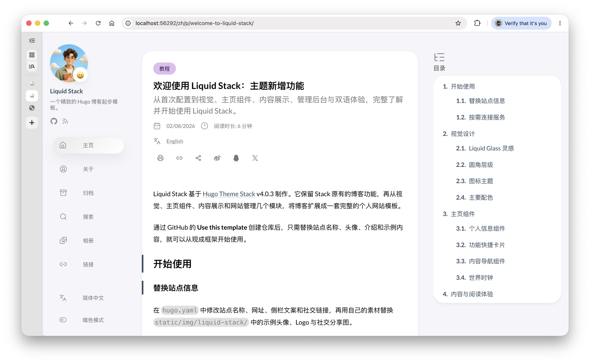This screenshot has width=590, height=364.
Task: Follow the Hugo Theme Stack hyperlink
Action: 229,194
